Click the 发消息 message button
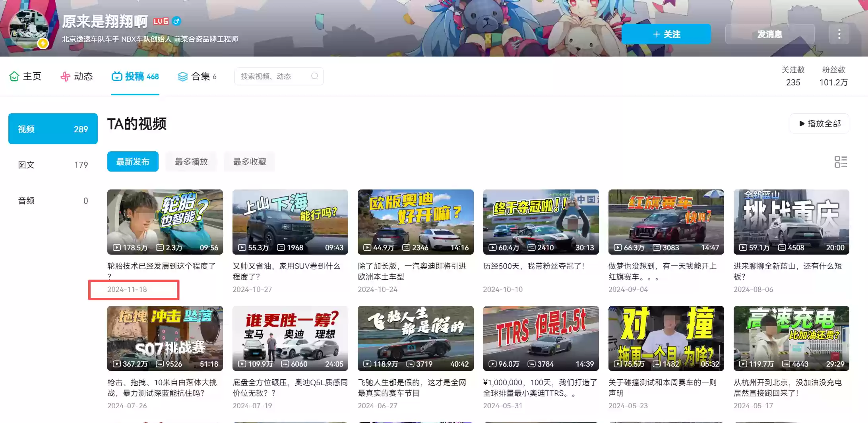Image resolution: width=868 pixels, height=423 pixels. 769,34
